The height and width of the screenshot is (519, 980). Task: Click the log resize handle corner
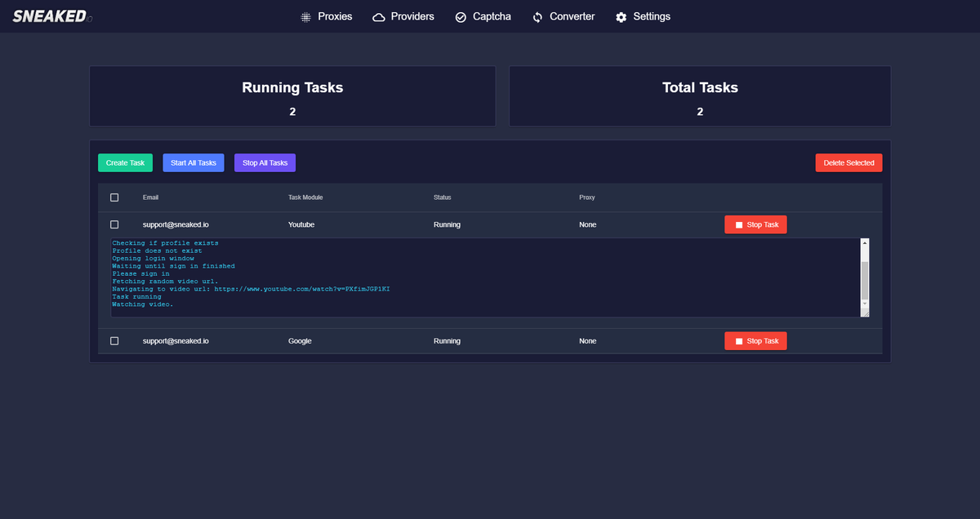(865, 313)
